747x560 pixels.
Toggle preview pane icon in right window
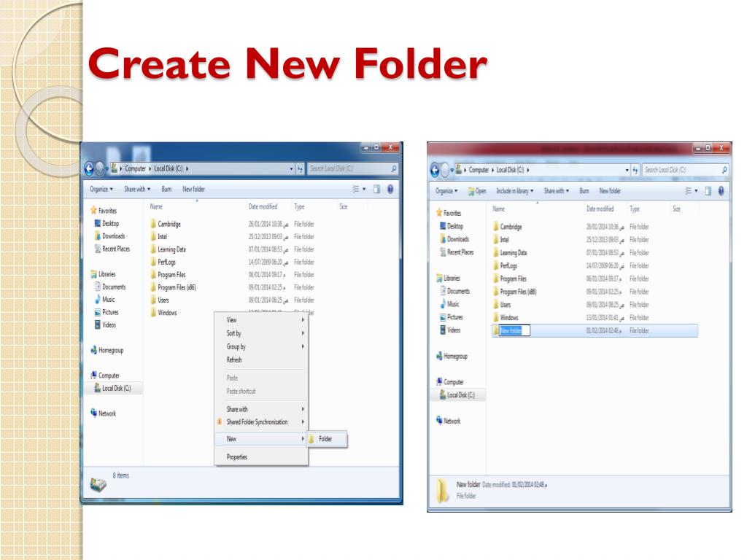tap(708, 191)
